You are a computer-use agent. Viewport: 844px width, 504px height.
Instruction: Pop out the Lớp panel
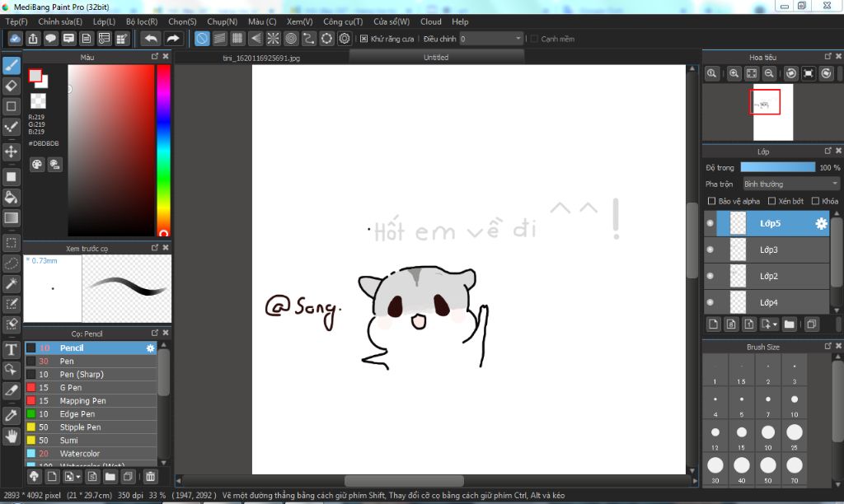(x=828, y=152)
